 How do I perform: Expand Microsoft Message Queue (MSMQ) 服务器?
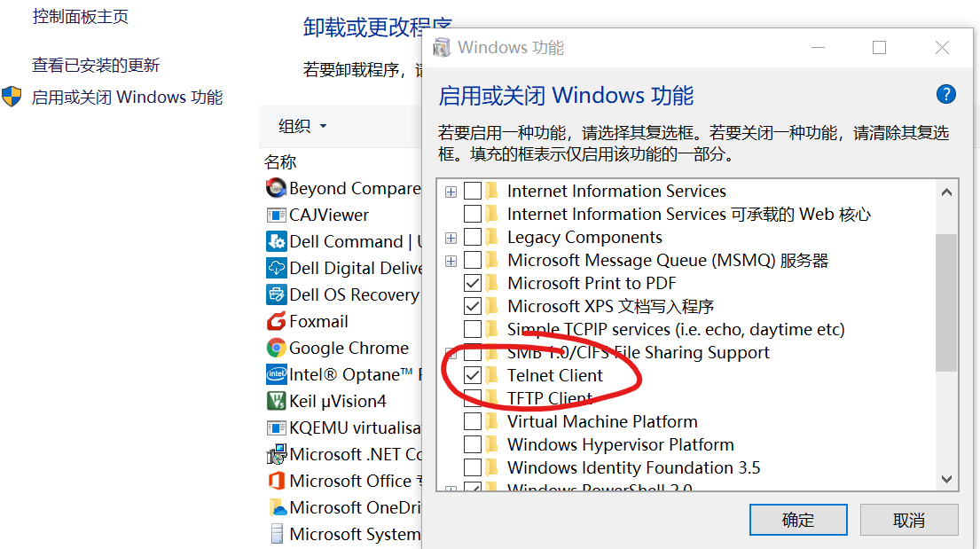click(451, 260)
